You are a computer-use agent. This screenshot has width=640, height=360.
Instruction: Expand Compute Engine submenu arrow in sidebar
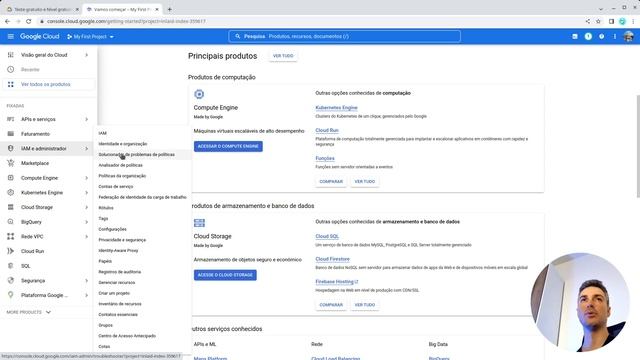click(x=87, y=178)
